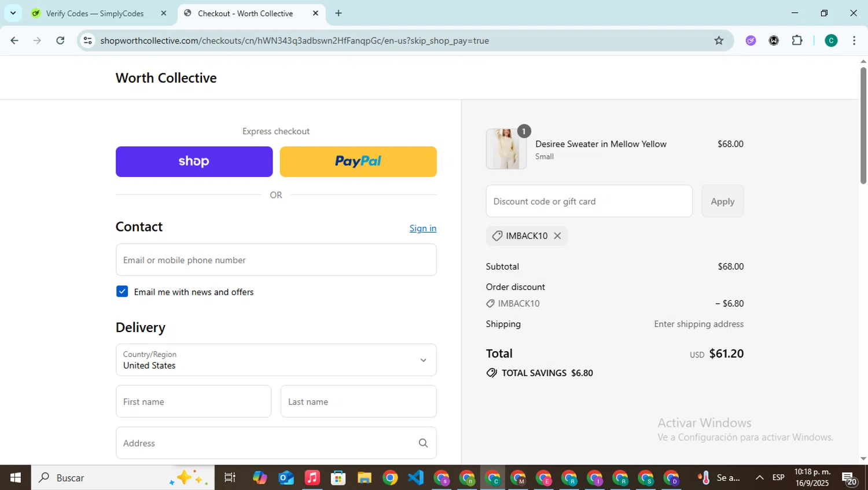Open the weather widget in the tray
This screenshot has height=490, width=868.
(719, 478)
